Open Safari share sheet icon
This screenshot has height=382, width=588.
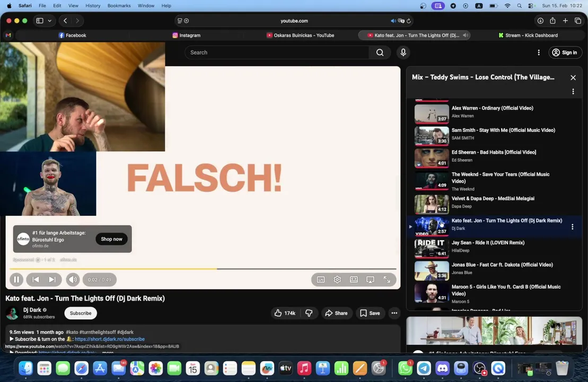click(552, 21)
